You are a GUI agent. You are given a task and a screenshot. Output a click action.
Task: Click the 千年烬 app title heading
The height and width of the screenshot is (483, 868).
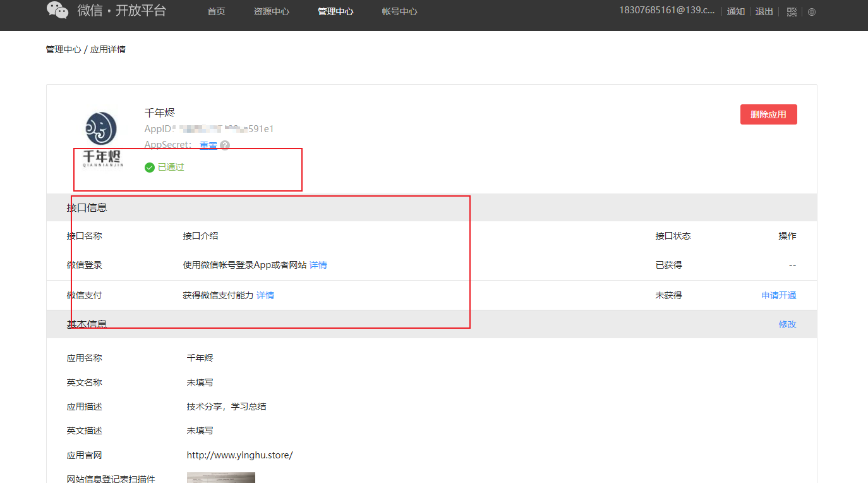[x=159, y=113]
